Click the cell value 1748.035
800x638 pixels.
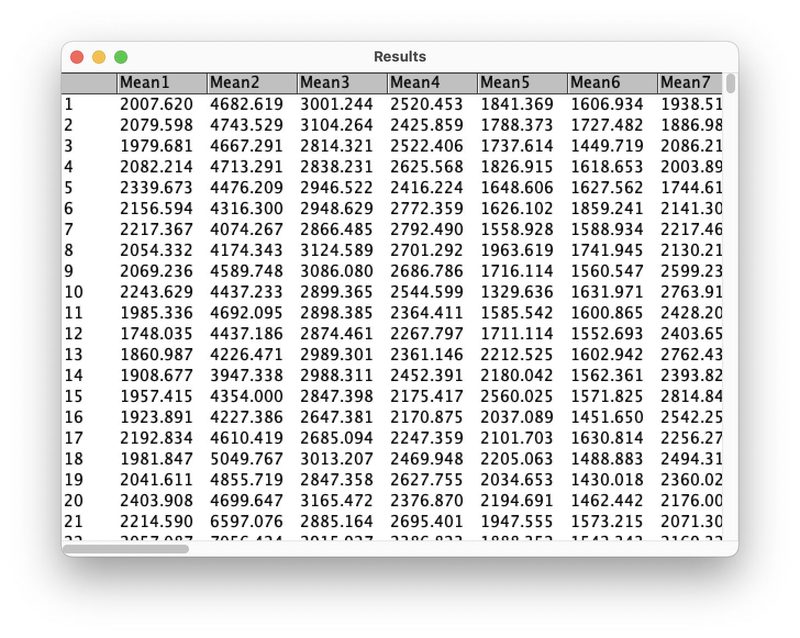[157, 334]
